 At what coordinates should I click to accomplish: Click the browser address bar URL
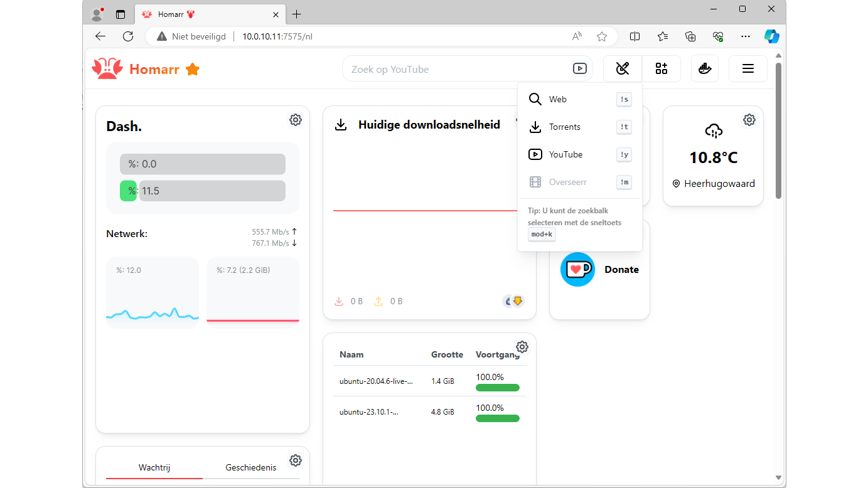tap(277, 36)
